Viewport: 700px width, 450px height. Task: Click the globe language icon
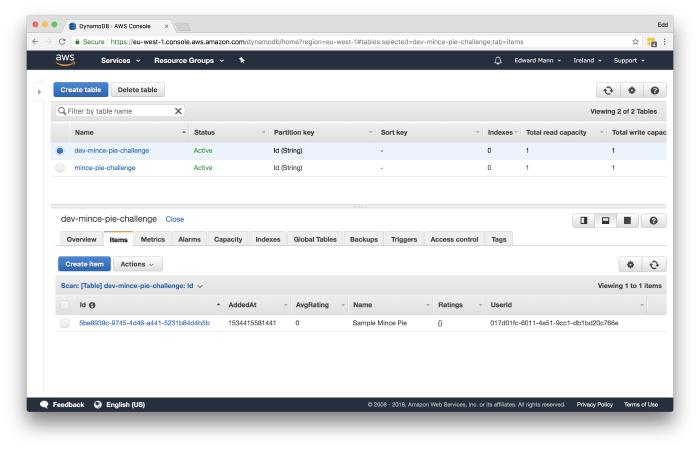98,404
